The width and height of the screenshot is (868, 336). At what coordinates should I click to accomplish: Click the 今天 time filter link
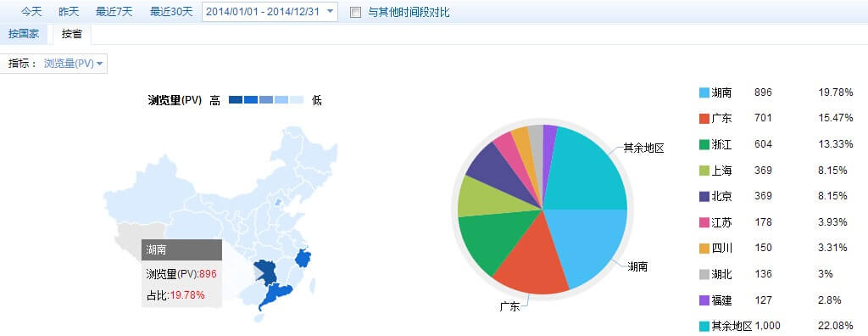tap(31, 12)
